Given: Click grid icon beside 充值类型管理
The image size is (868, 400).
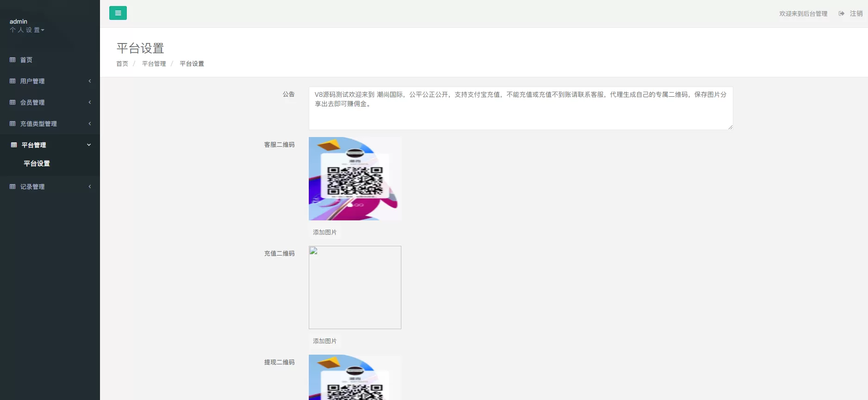Looking at the screenshot, I should tap(12, 124).
